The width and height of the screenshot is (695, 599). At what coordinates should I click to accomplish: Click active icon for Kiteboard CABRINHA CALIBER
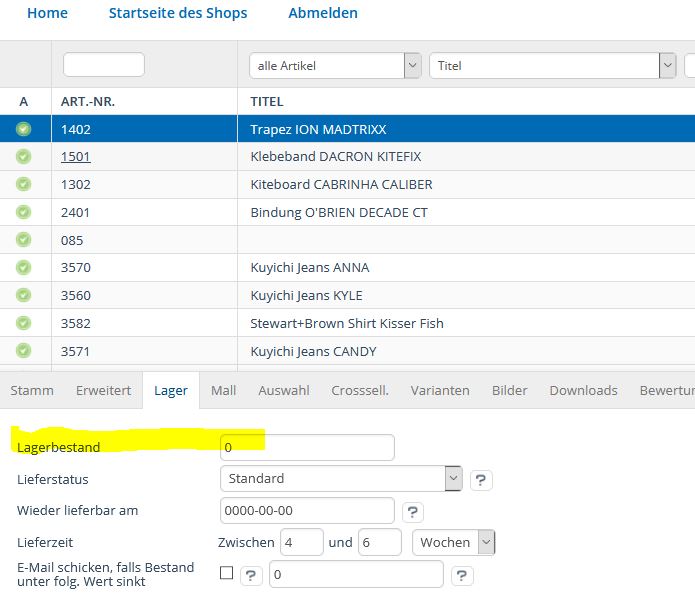[x=24, y=184]
